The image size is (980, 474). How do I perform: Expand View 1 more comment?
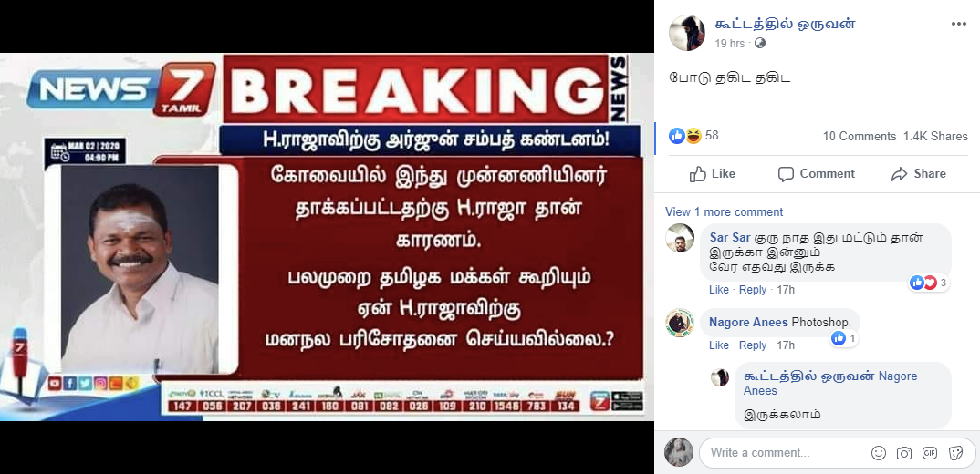(x=724, y=211)
